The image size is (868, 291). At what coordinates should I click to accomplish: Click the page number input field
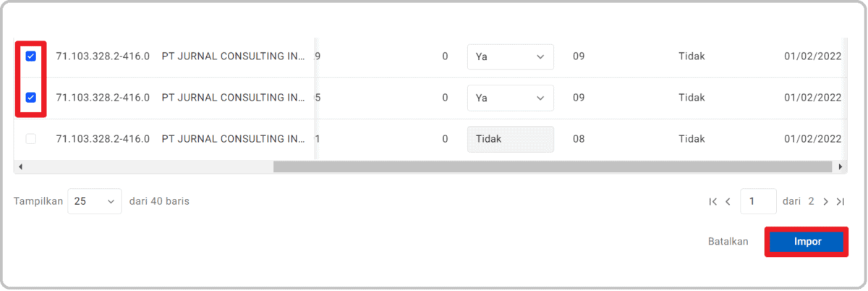tap(758, 201)
